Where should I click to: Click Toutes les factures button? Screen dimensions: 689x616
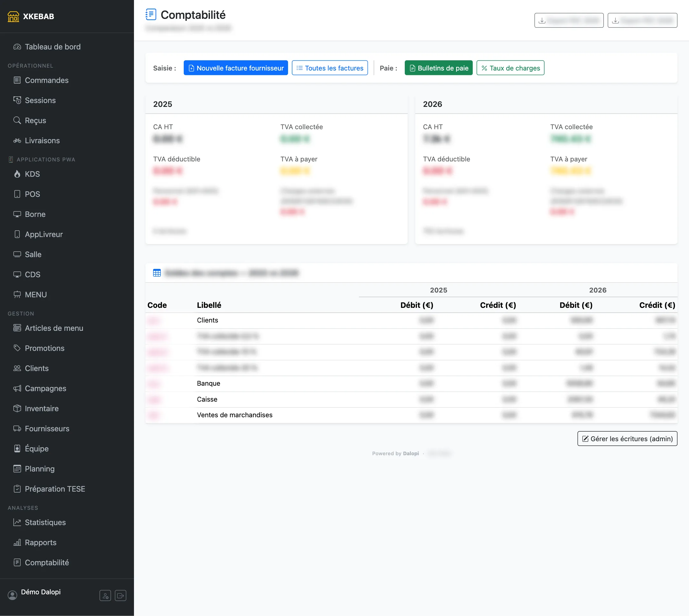point(330,68)
